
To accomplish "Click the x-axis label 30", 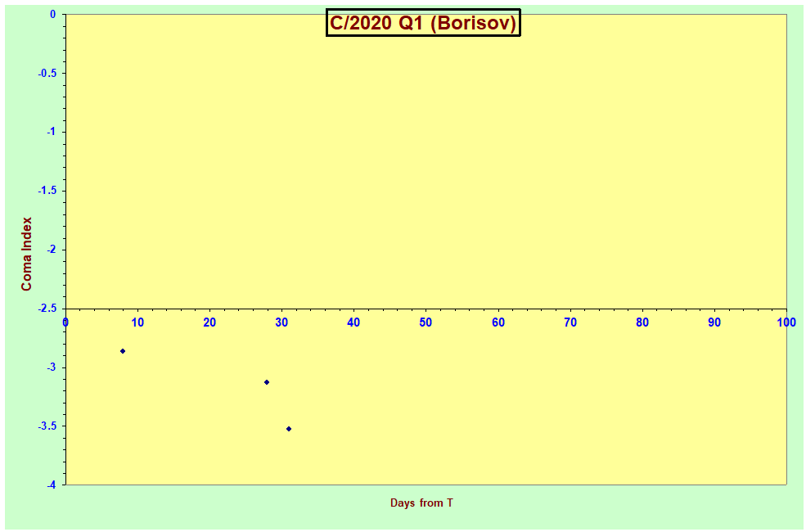I will (281, 322).
